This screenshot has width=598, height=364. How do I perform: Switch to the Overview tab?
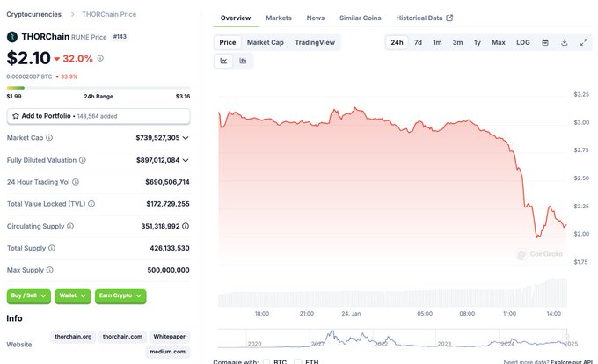236,18
